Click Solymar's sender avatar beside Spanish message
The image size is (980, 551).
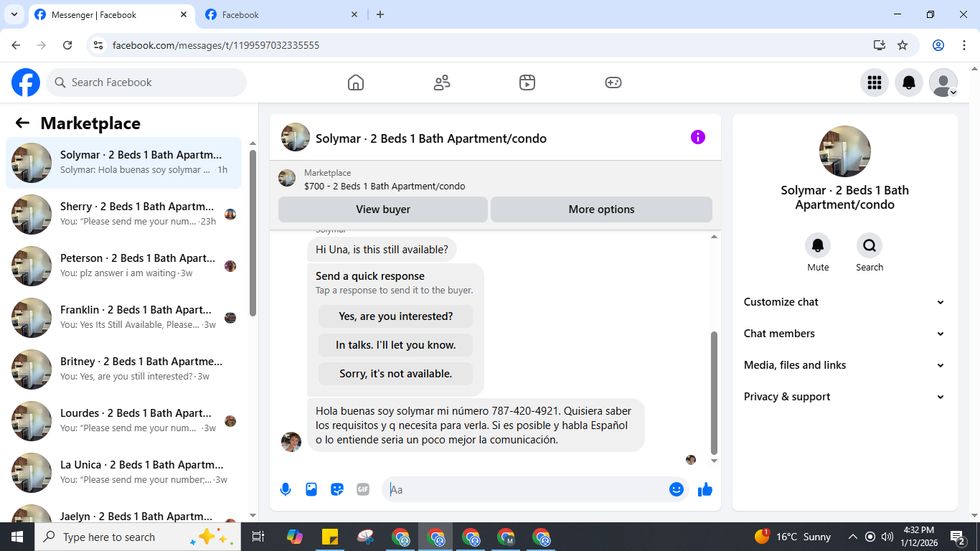click(x=291, y=442)
